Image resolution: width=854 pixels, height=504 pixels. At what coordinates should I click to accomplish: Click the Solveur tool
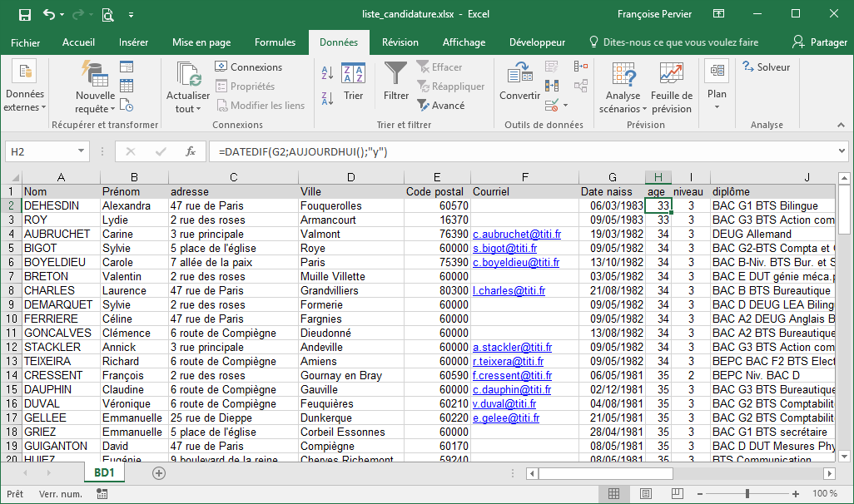(x=767, y=67)
